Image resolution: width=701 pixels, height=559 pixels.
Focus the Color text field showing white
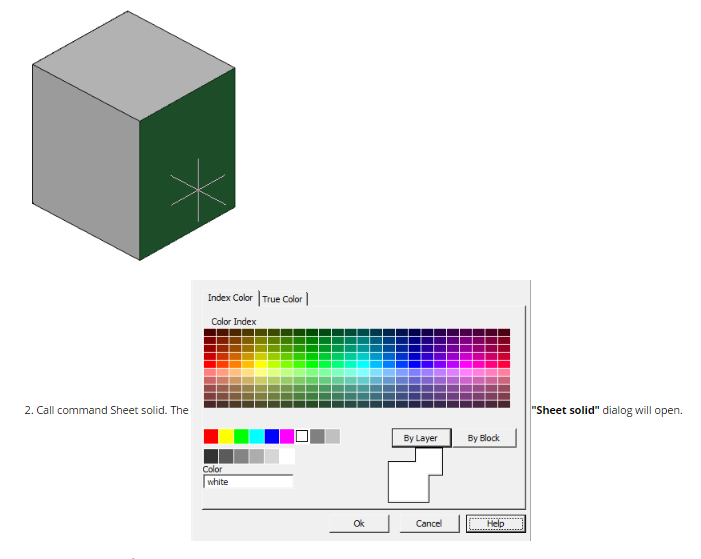coord(248,482)
